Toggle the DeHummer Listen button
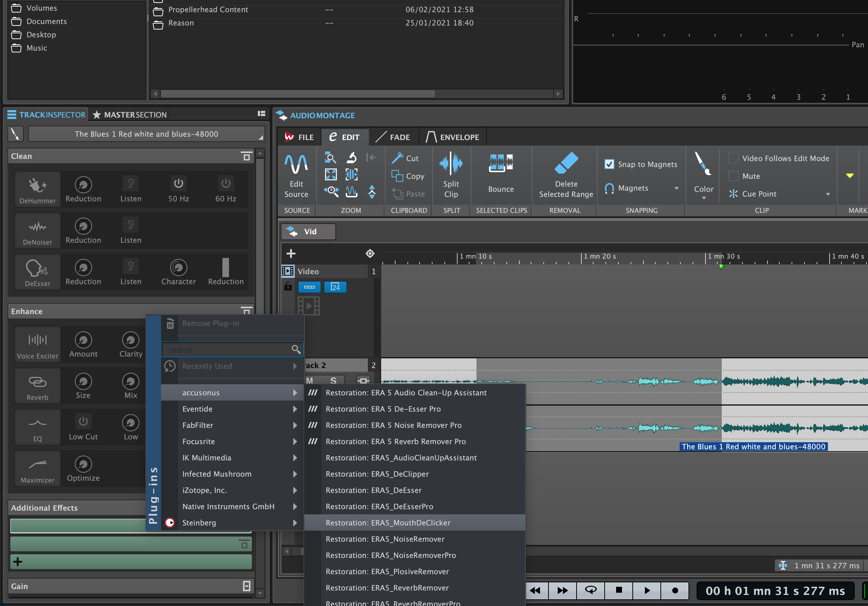The height and width of the screenshot is (606, 868). 130,184
